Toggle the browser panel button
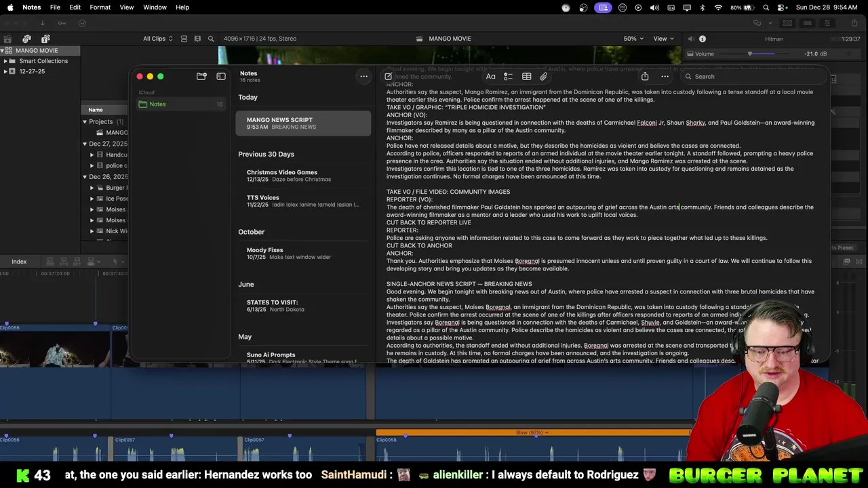The image size is (868, 488). pos(787,23)
